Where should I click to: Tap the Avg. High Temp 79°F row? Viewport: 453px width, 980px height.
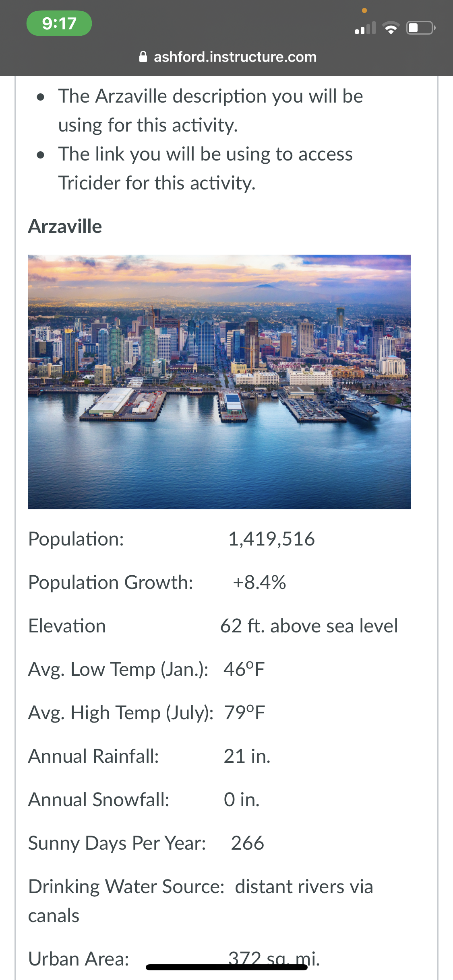[x=147, y=712]
